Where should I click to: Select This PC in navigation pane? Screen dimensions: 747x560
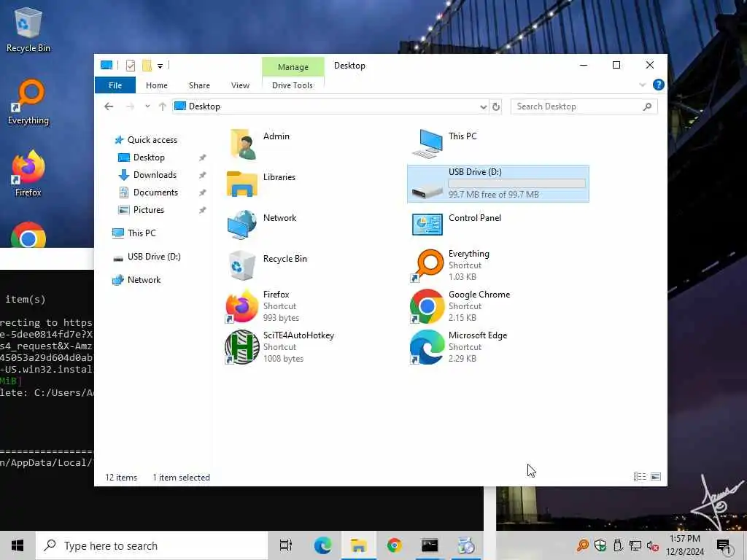134,233
